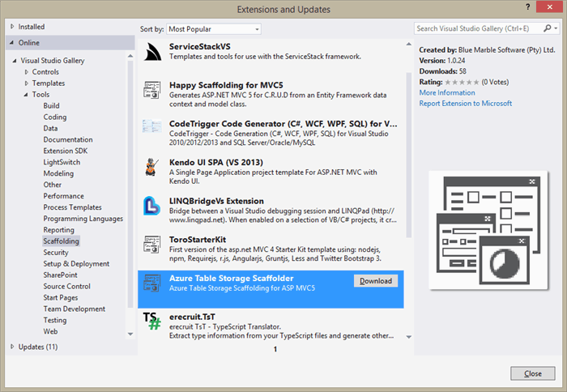Click the erecruit.TsT TypeScript icon
Viewport: 567px width, 392px height.
click(x=152, y=321)
